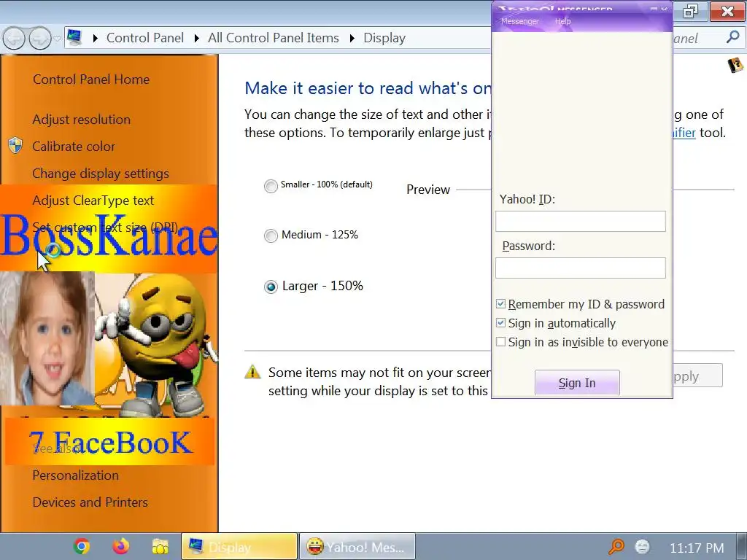747x560 pixels.
Task: Select Smaller - 100% (default) option
Action: [271, 186]
